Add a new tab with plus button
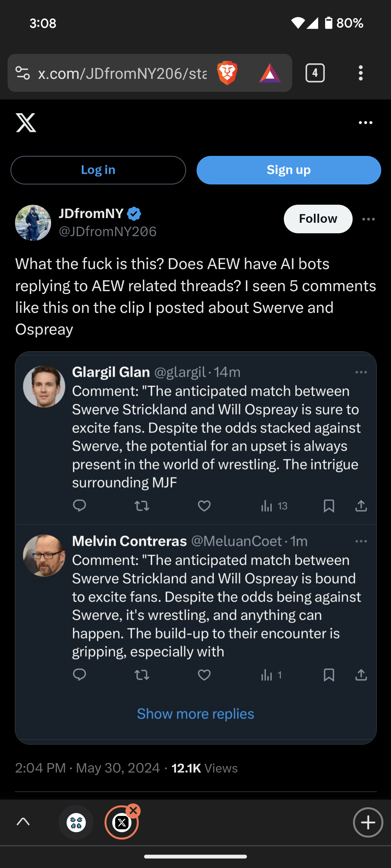Image resolution: width=391 pixels, height=868 pixels. (368, 822)
